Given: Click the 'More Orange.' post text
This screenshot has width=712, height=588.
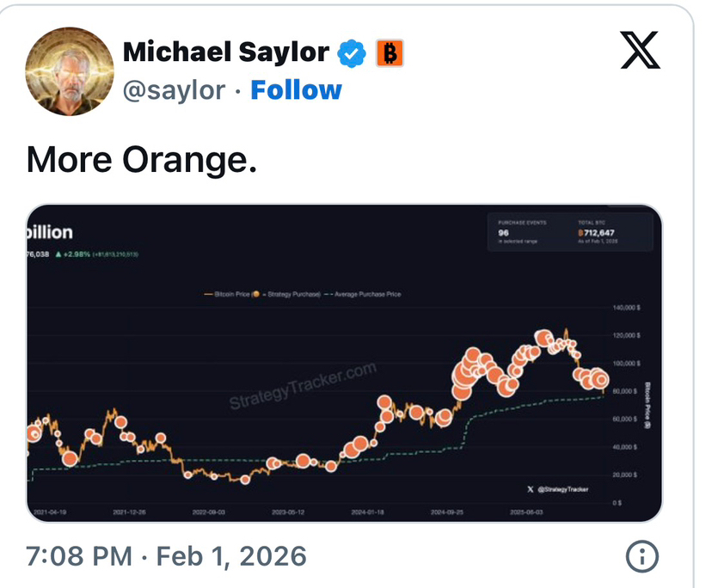Looking at the screenshot, I should coord(142,160).
